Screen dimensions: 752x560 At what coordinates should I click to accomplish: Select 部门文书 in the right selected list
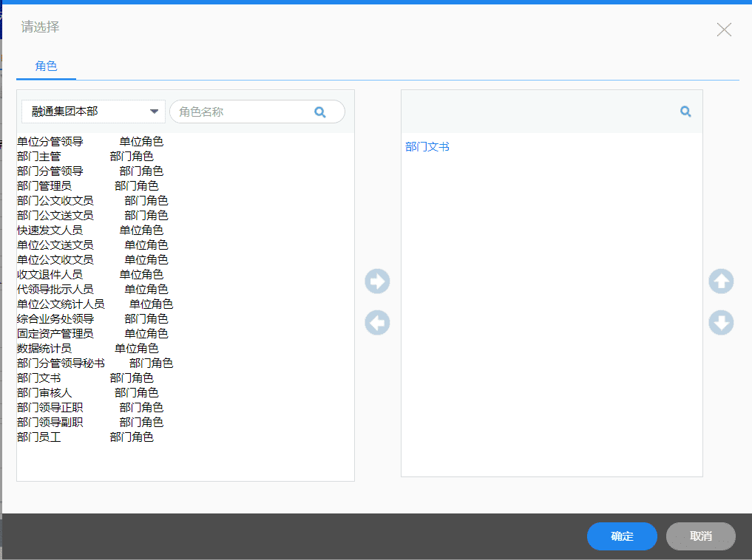pos(427,146)
